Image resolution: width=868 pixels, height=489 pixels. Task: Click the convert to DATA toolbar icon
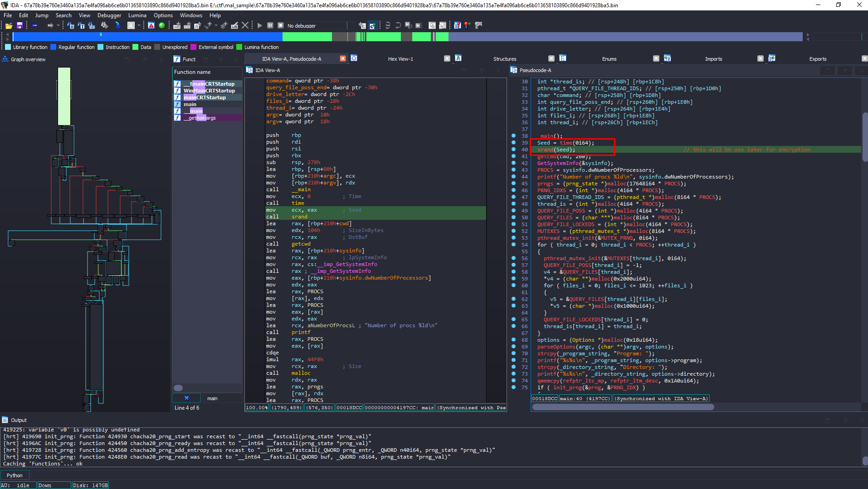point(187,25)
